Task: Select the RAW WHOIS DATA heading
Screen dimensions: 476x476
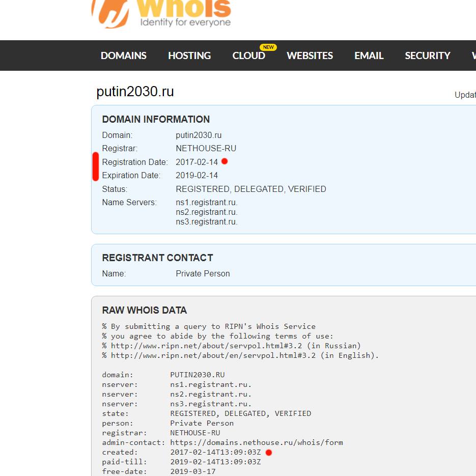Action: point(145,310)
